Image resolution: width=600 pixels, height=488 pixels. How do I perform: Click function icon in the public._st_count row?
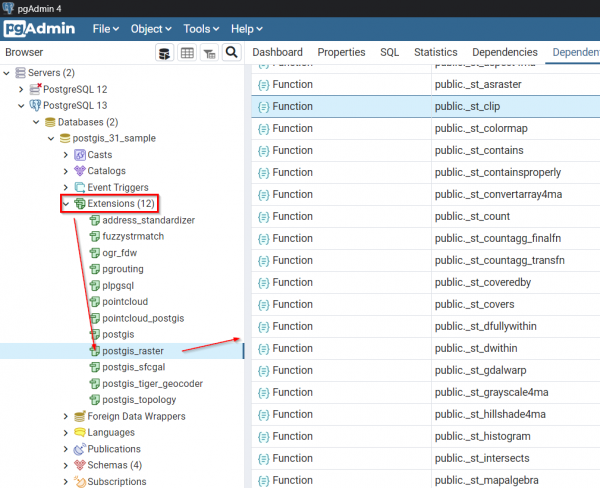pos(263,217)
